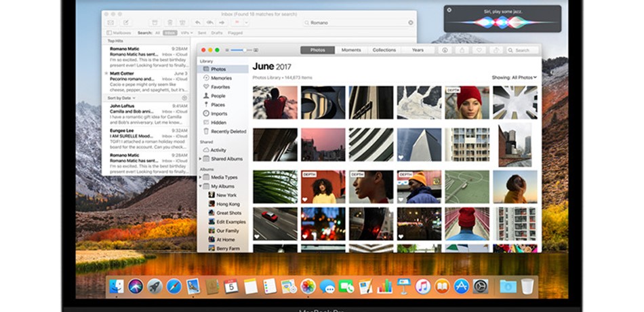644x312 pixels.
Task: Click the Forward arrow in Mail toolbar
Action: coord(222,22)
